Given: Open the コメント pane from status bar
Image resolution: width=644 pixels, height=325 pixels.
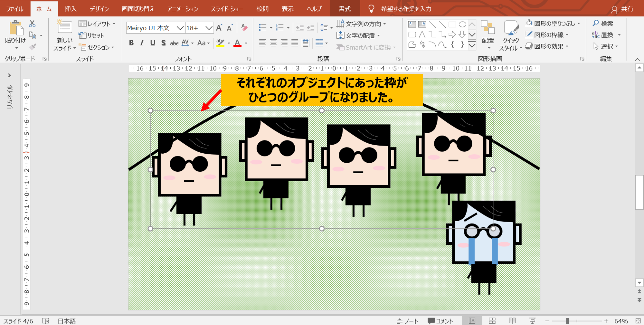Looking at the screenshot, I should tap(440, 321).
